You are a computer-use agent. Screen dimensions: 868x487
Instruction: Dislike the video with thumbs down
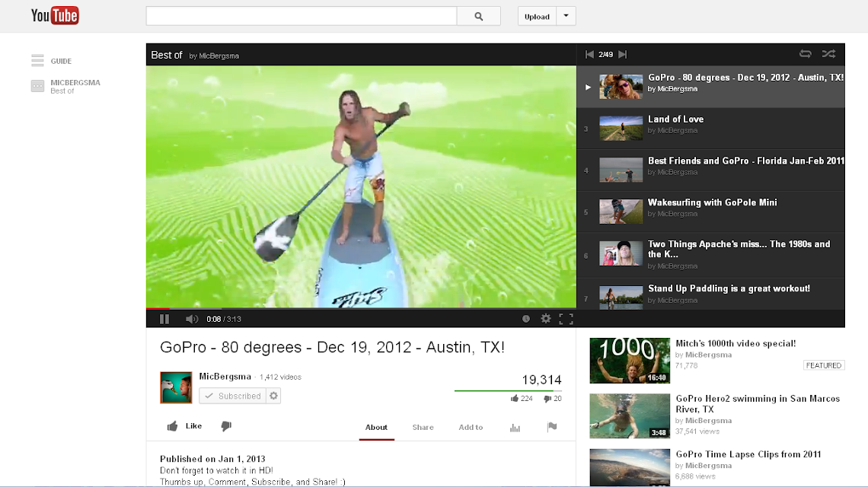pyautogui.click(x=226, y=426)
